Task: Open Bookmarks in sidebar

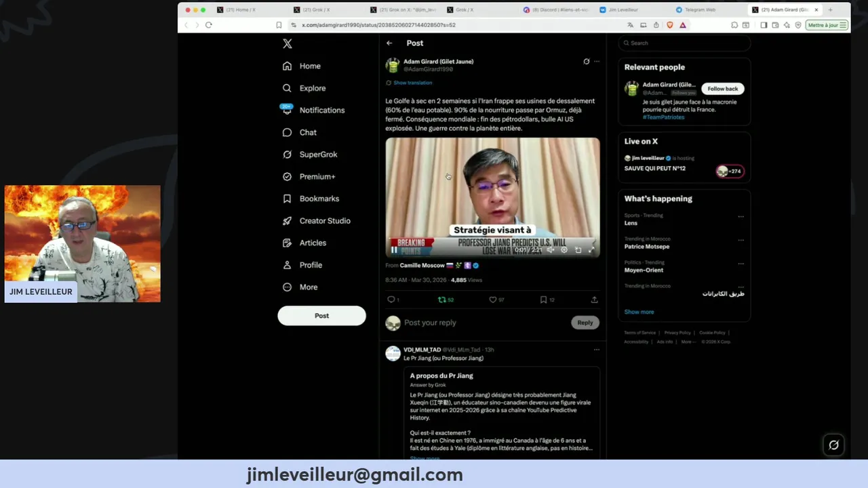Action: pyautogui.click(x=311, y=199)
